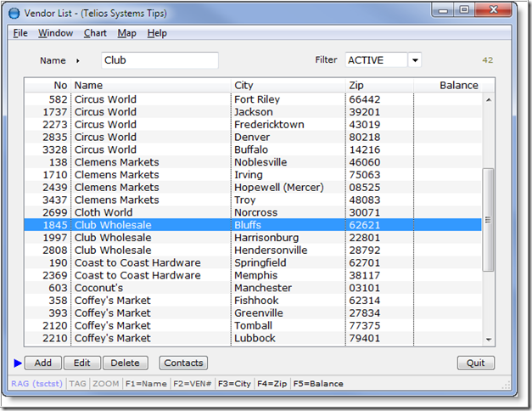Open the Window menu
Viewport: 532px width, 411px height.
click(x=55, y=33)
